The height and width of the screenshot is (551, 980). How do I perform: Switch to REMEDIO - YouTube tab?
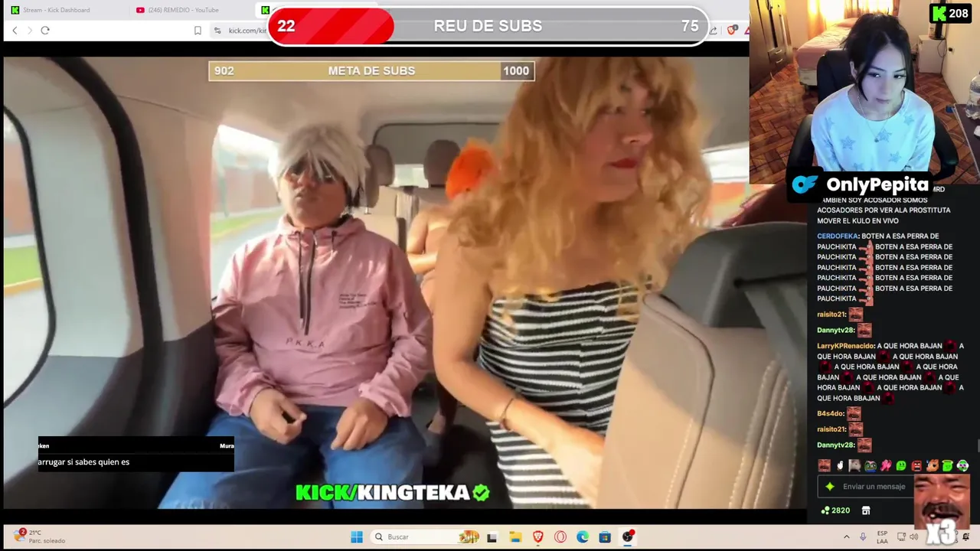click(x=184, y=10)
